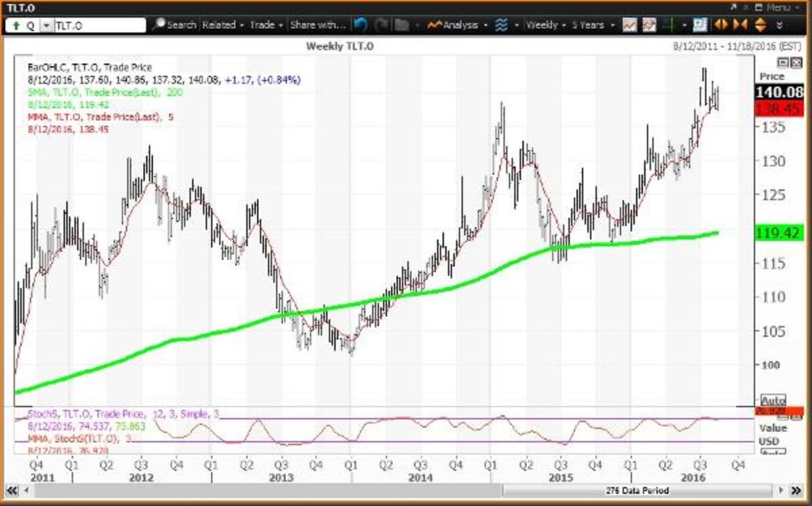
Task: Click the red 138.45 MMA price label
Action: pyautogui.click(x=780, y=108)
